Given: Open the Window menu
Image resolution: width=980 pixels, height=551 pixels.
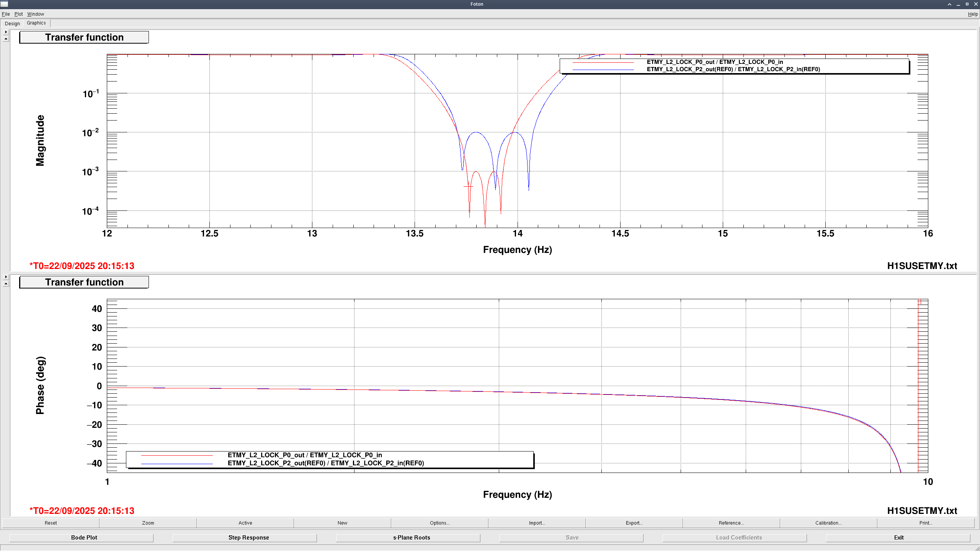Looking at the screenshot, I should (36, 14).
